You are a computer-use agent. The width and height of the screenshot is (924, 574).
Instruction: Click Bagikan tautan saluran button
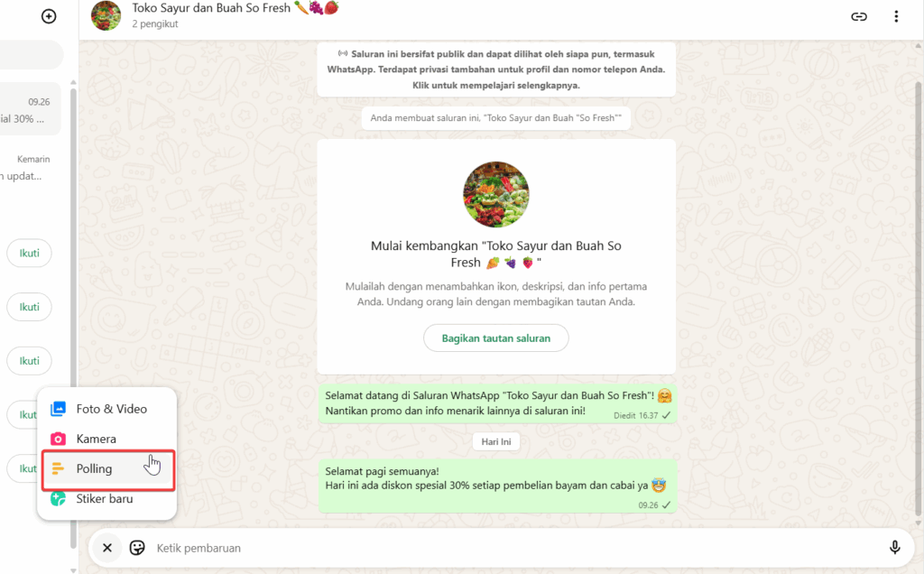[x=496, y=338]
